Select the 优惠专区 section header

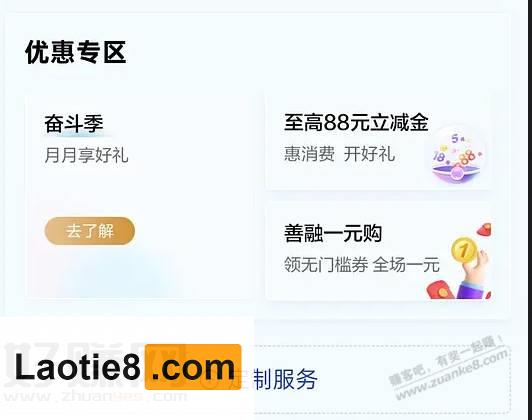76,52
